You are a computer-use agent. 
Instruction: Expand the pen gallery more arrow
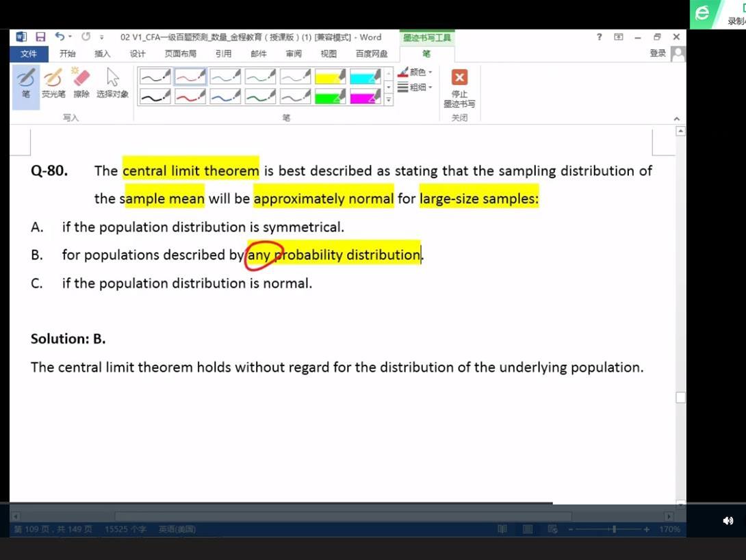(389, 100)
